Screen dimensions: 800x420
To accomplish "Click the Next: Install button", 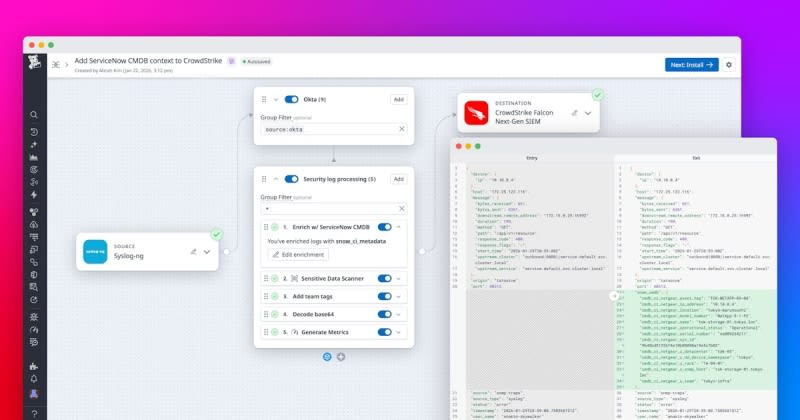I will pos(691,65).
